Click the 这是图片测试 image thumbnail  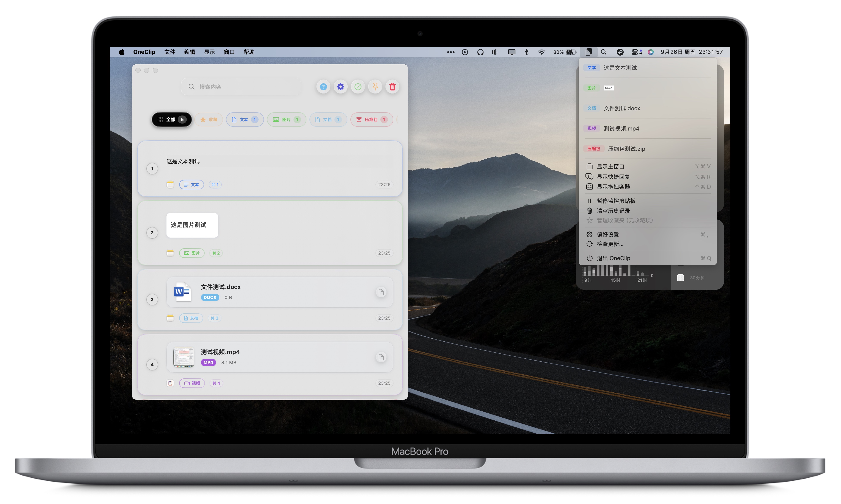point(192,225)
